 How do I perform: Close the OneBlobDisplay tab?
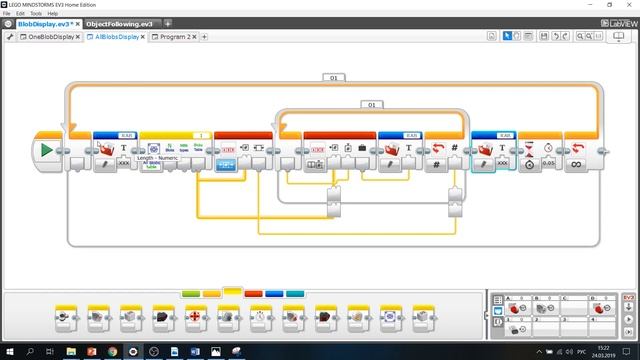(x=78, y=37)
